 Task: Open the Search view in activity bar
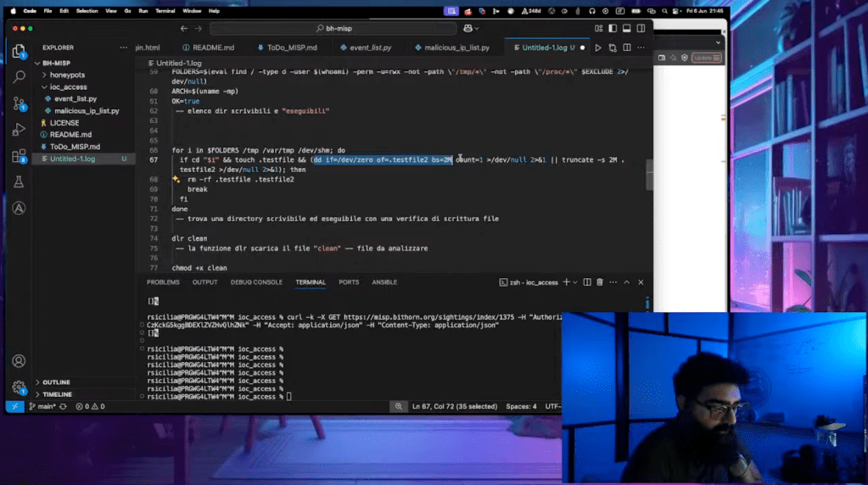pyautogui.click(x=19, y=76)
